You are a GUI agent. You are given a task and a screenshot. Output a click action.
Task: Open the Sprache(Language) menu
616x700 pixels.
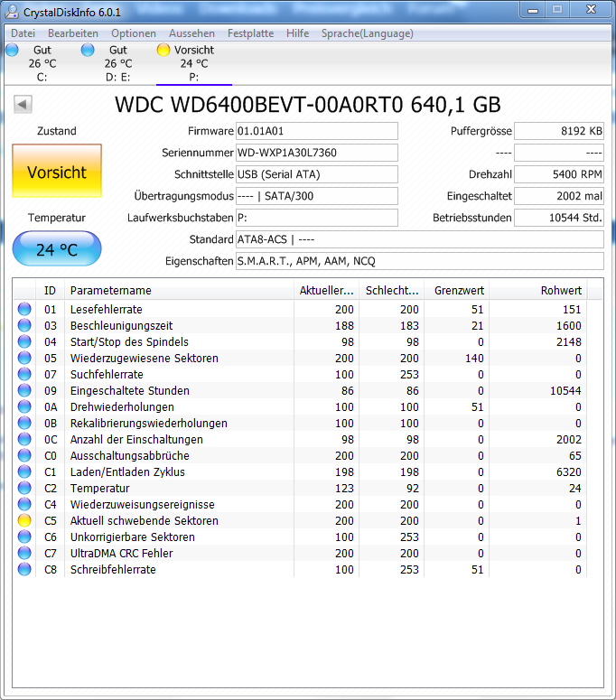click(367, 33)
